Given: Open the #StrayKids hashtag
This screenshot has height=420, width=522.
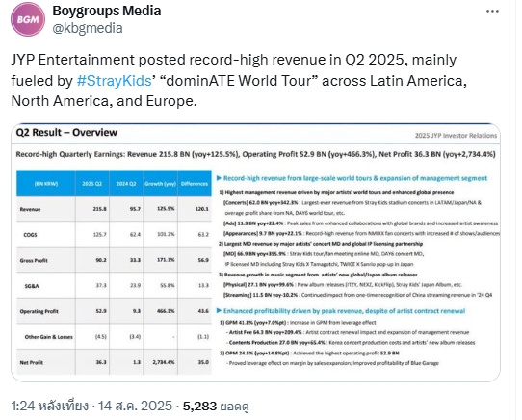Looking at the screenshot, I should click(x=115, y=81).
